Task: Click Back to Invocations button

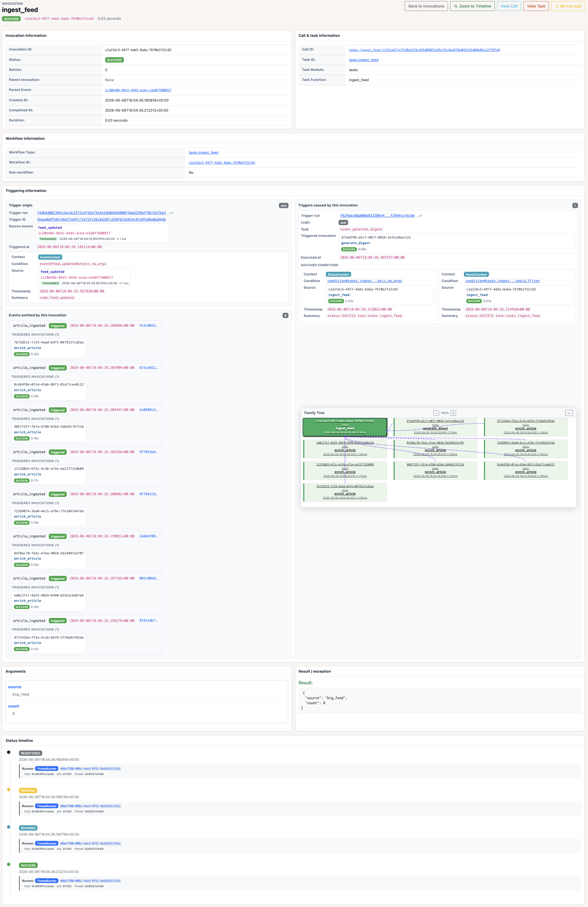Action: tap(426, 6)
